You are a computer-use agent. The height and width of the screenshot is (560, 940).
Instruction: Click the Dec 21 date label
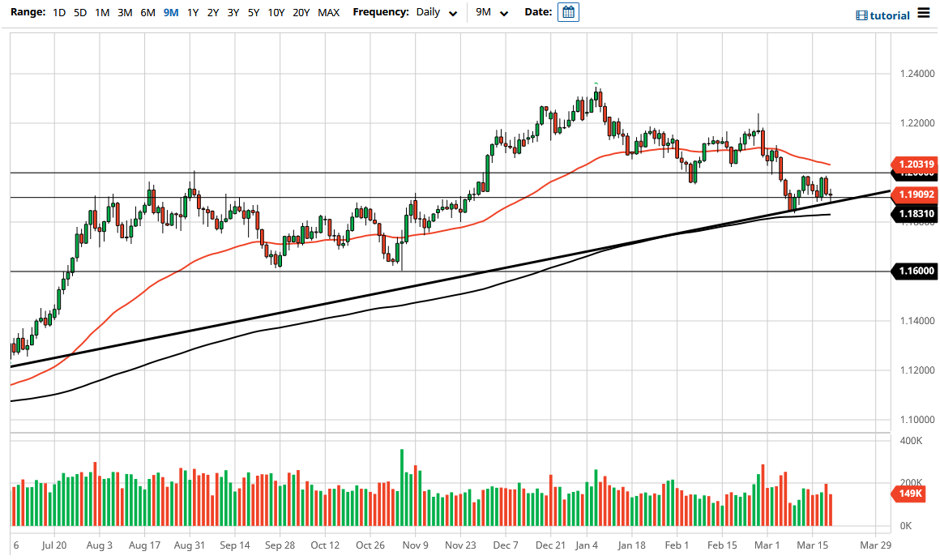tap(550, 545)
